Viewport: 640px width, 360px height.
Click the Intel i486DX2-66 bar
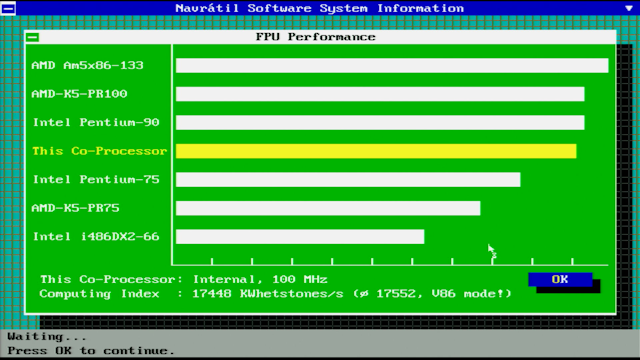(300, 237)
